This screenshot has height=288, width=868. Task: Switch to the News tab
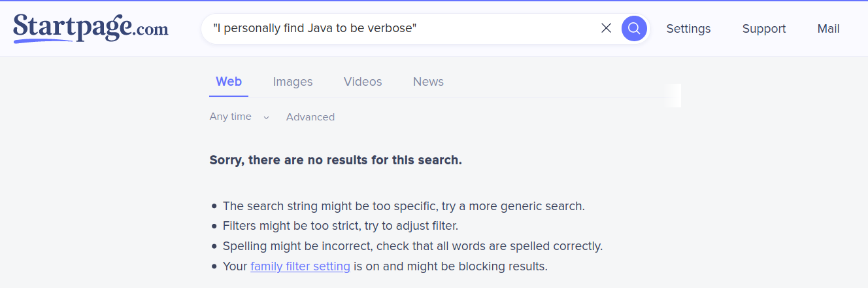428,82
